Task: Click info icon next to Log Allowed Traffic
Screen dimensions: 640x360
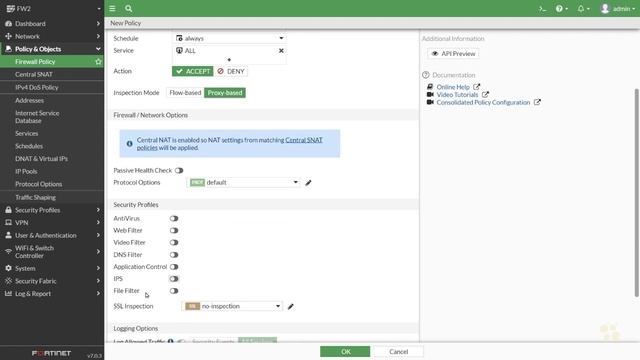Action: click(170, 341)
